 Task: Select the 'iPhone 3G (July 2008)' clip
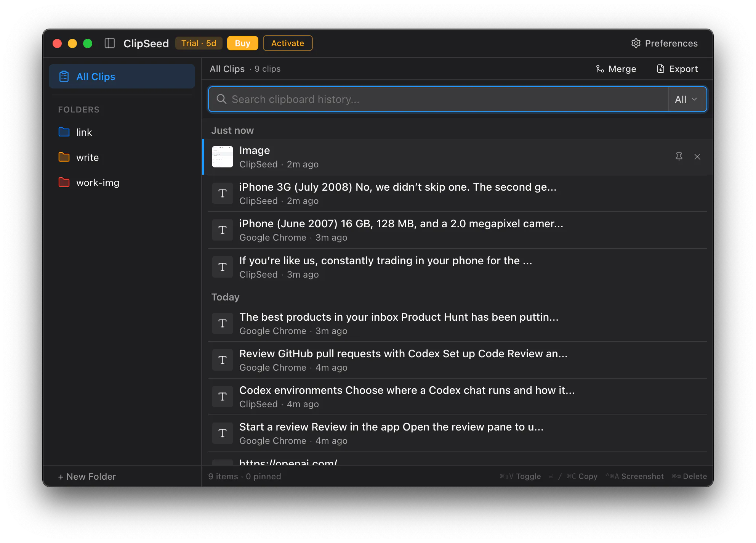(x=457, y=194)
